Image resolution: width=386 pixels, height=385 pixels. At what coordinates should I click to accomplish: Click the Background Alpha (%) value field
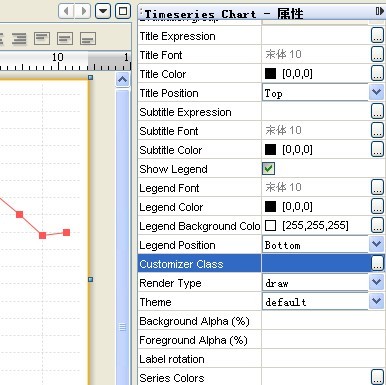tap(323, 321)
